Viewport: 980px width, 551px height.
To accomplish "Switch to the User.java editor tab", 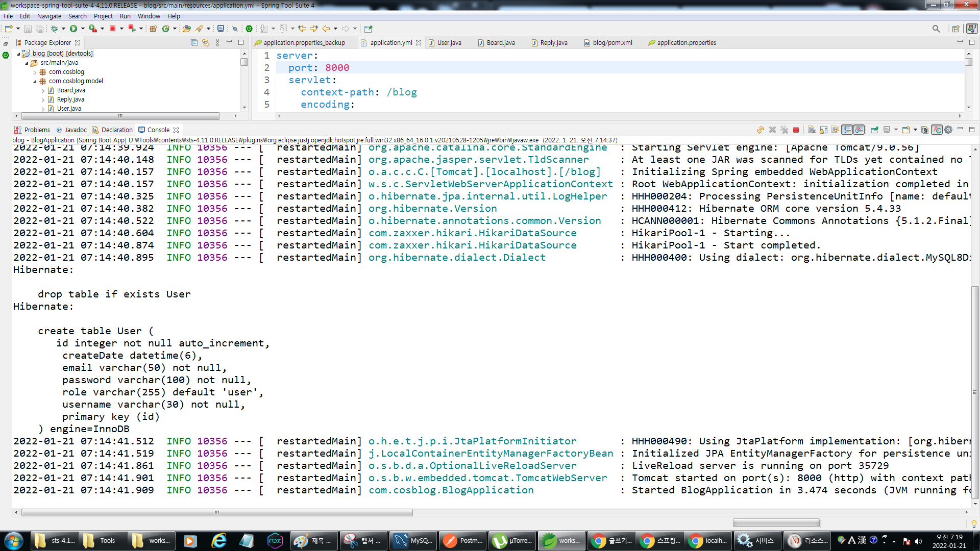I will tap(449, 42).
